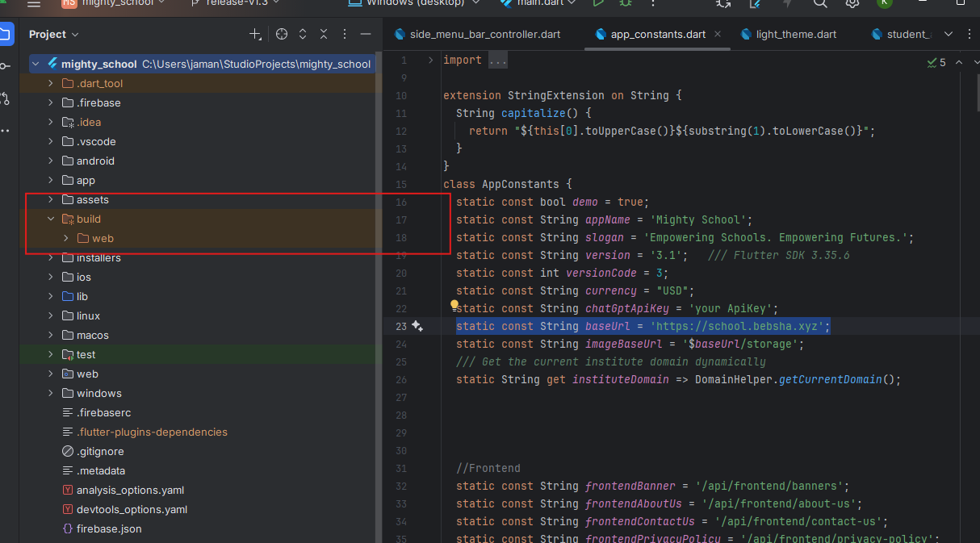Click the Debug bug icon
Screen dimensions: 980x543
pyautogui.click(x=626, y=3)
